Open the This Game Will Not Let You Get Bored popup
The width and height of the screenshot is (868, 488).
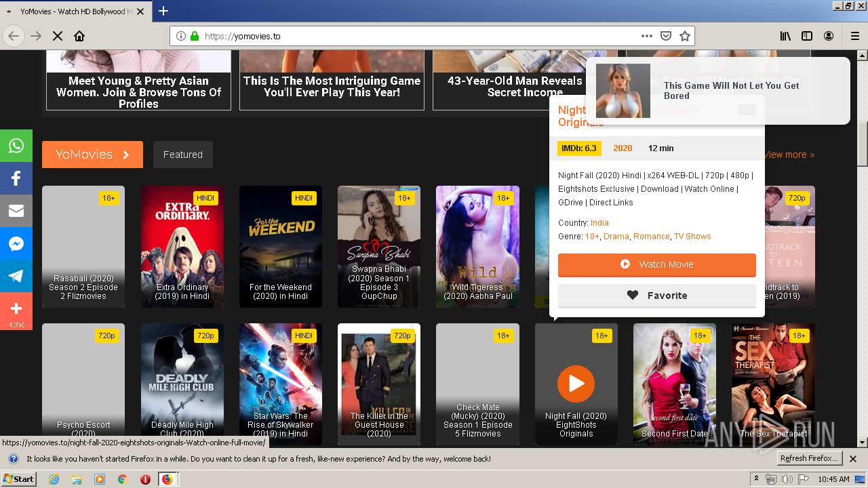[717, 91]
